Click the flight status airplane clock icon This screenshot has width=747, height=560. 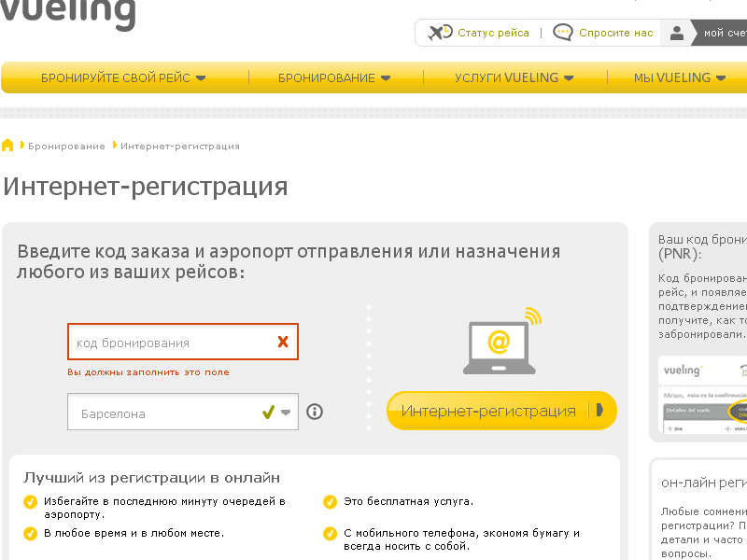point(440,33)
